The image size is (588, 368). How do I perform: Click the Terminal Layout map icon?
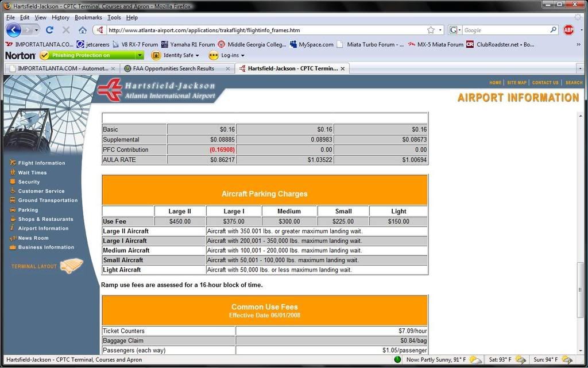coord(72,266)
